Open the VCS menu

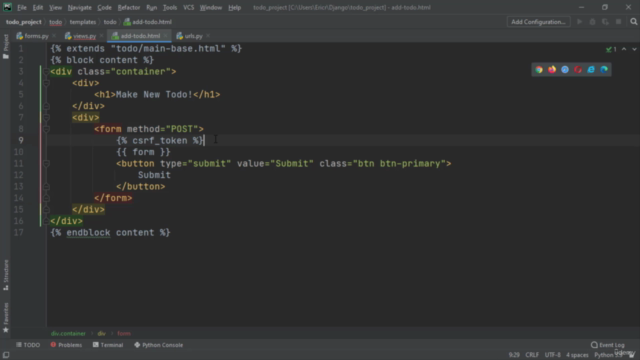188,7
